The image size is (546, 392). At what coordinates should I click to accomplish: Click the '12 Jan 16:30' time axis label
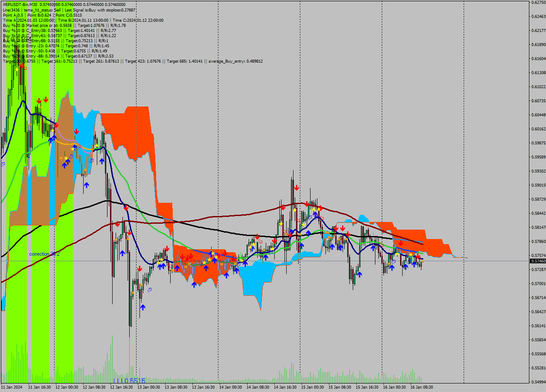(122, 387)
